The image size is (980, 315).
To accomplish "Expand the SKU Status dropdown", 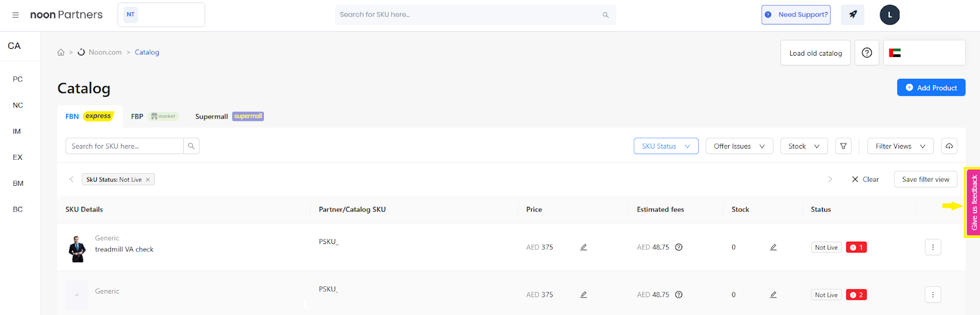I will point(666,146).
